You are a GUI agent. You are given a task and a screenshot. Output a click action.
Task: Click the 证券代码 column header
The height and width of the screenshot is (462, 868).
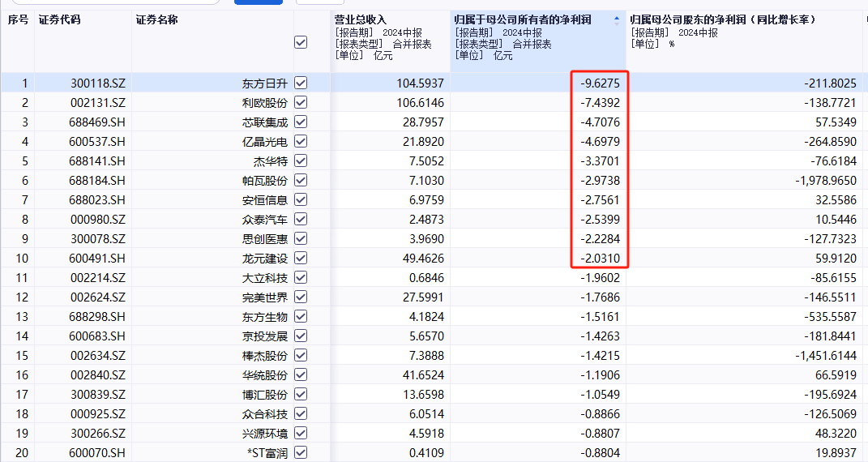pos(59,20)
